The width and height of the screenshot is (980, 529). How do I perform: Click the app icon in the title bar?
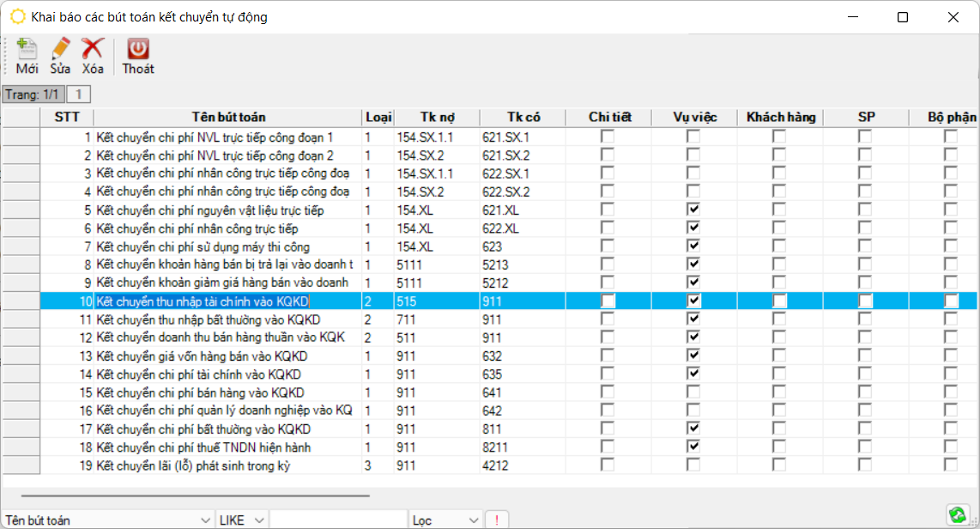[x=17, y=16]
